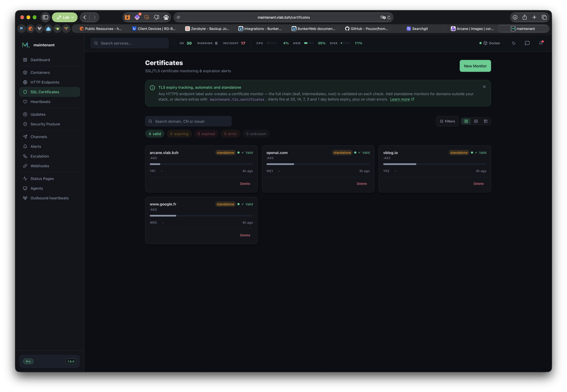Reload the page in Safari
Viewport: 567px width, 392px height.
click(389, 17)
